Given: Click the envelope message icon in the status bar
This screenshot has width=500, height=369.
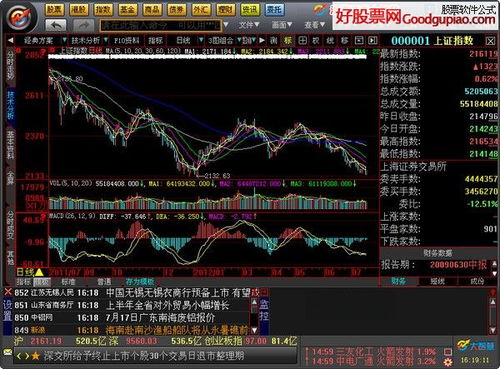Looking at the screenshot, I should (x=7, y=352).
